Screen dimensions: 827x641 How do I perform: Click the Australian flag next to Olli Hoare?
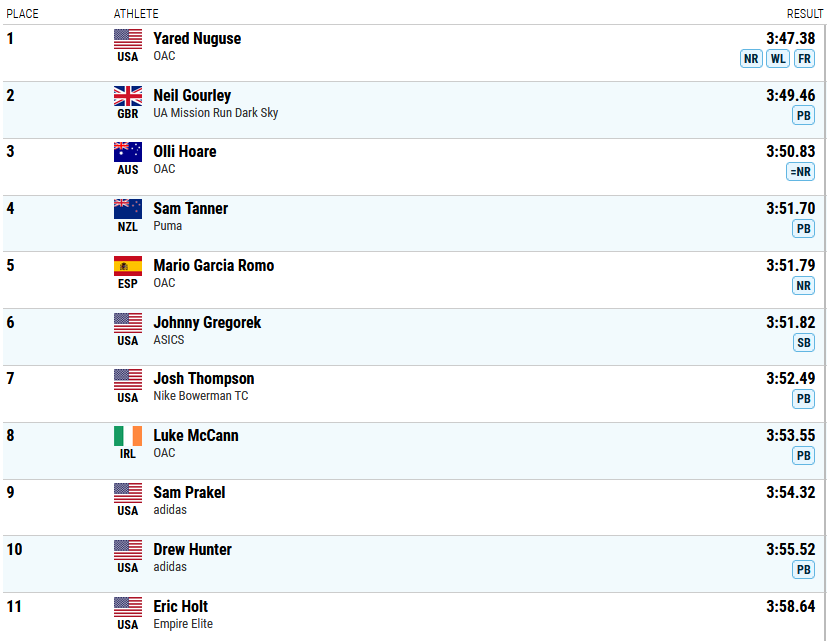point(128,152)
